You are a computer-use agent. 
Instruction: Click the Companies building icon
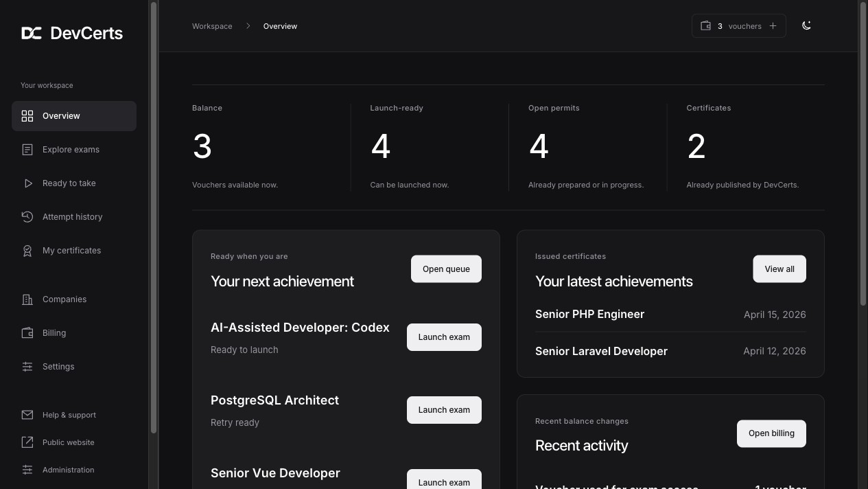pos(27,299)
